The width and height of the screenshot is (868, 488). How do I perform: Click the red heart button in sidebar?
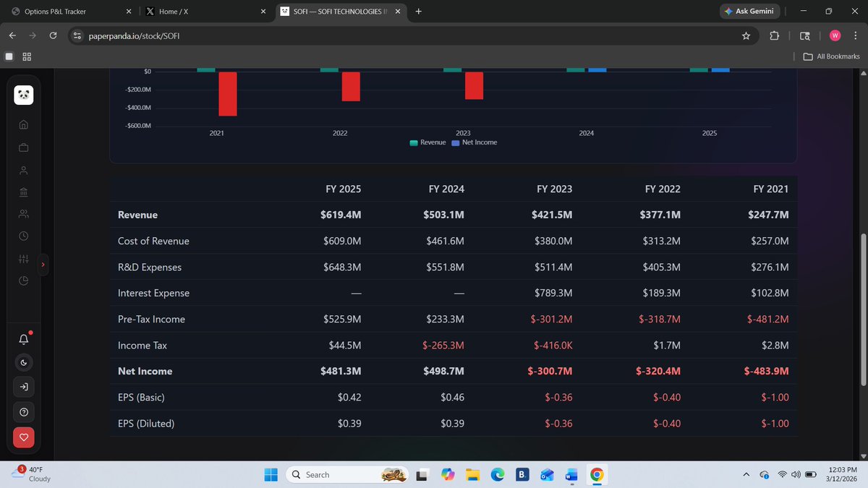tap(24, 437)
